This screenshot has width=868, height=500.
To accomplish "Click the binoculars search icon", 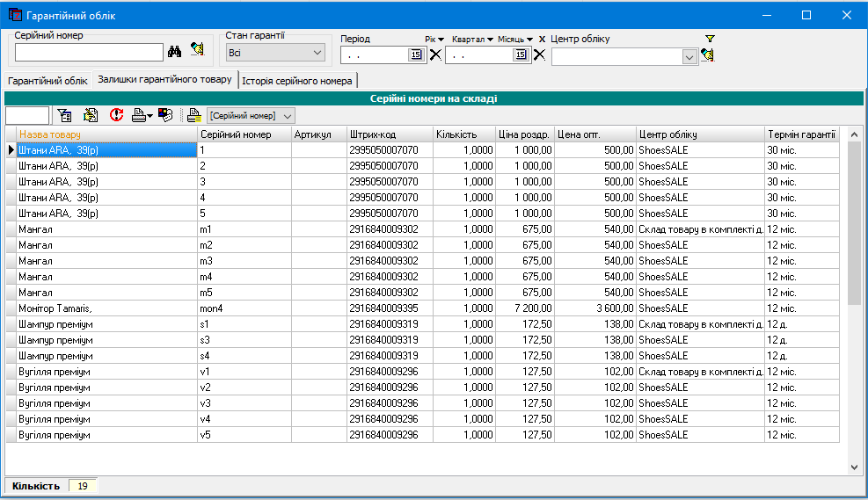I will (174, 52).
